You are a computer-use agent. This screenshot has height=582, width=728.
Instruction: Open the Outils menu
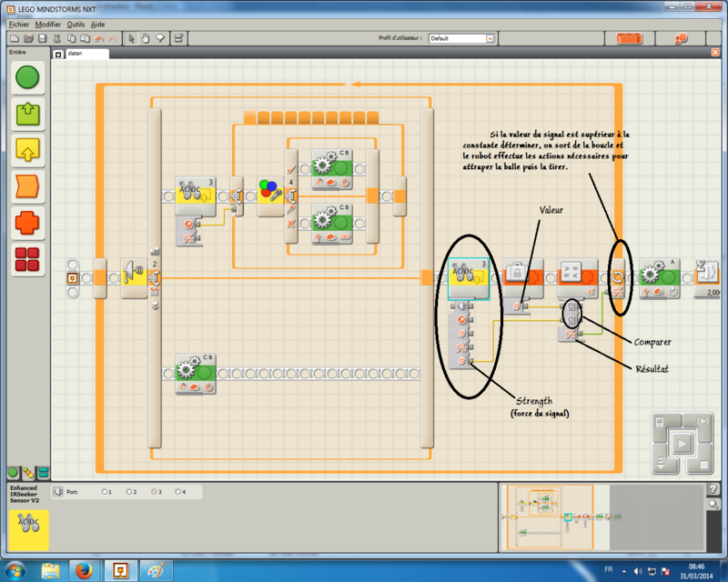tap(76, 25)
